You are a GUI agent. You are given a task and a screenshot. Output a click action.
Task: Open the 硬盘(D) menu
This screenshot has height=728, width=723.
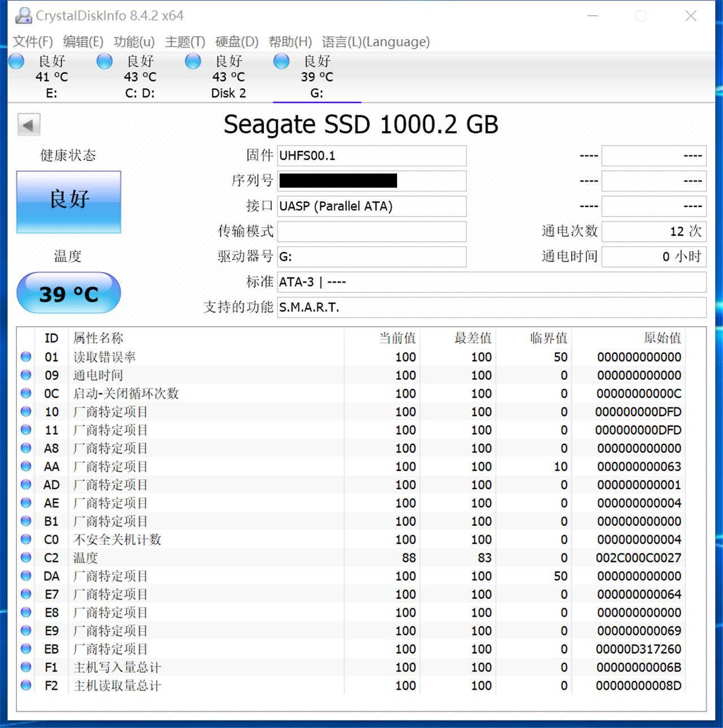point(237,42)
